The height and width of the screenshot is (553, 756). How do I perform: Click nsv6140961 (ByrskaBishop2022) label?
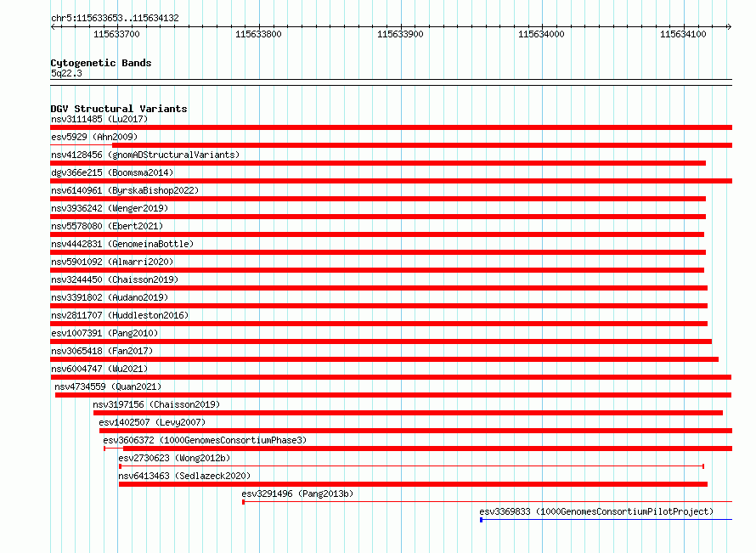point(125,190)
